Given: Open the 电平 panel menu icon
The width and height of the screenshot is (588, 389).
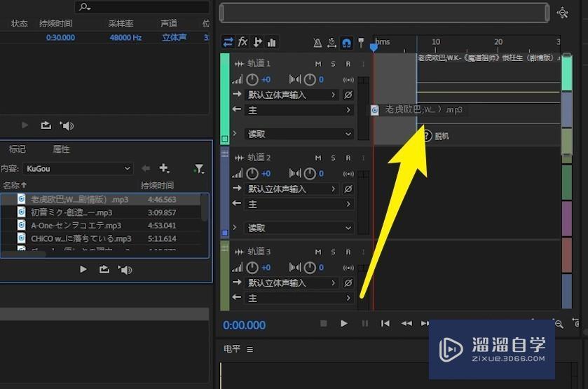Looking at the screenshot, I should (x=249, y=349).
